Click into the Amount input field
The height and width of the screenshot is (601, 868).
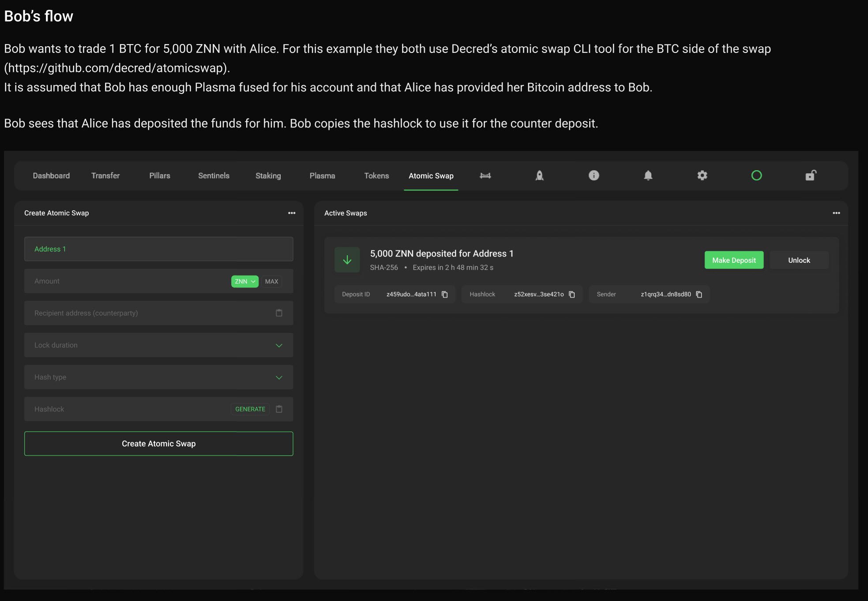(128, 281)
